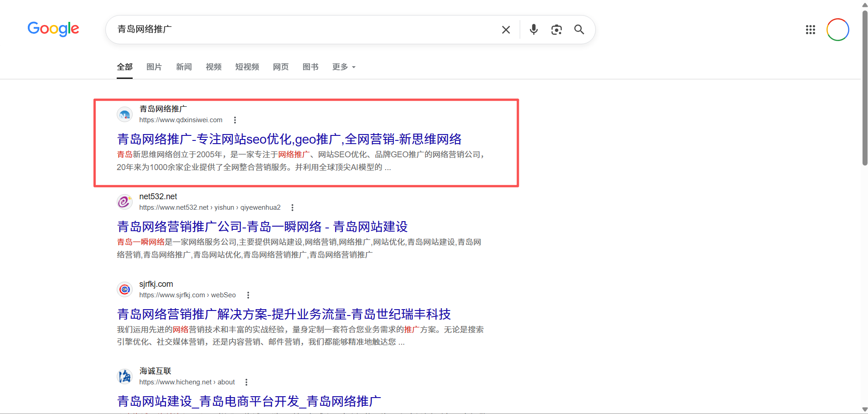Open more options for sjrfkj.com result
The height and width of the screenshot is (414, 868).
tap(248, 295)
